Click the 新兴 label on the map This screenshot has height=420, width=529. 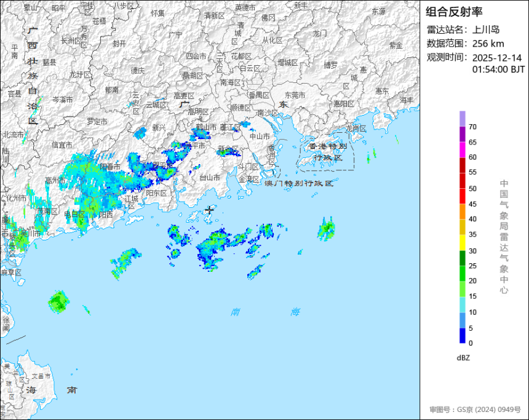pos(159,128)
